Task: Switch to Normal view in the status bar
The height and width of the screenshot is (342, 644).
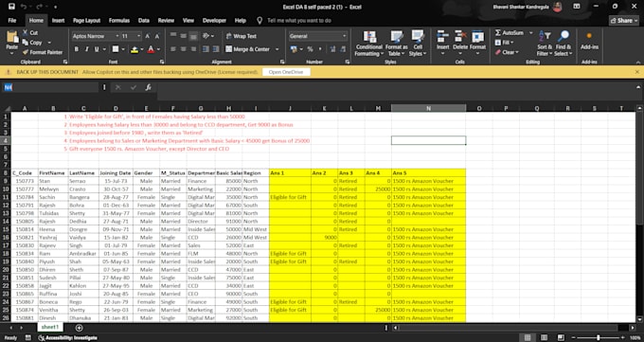Action: coord(528,337)
